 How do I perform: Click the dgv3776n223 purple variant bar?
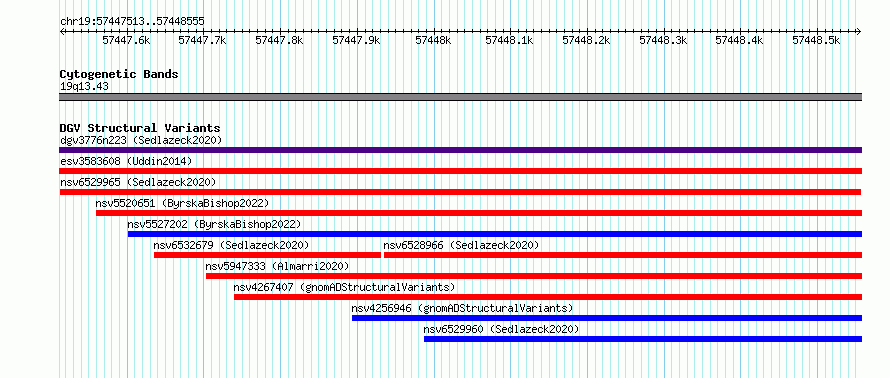coord(460,150)
